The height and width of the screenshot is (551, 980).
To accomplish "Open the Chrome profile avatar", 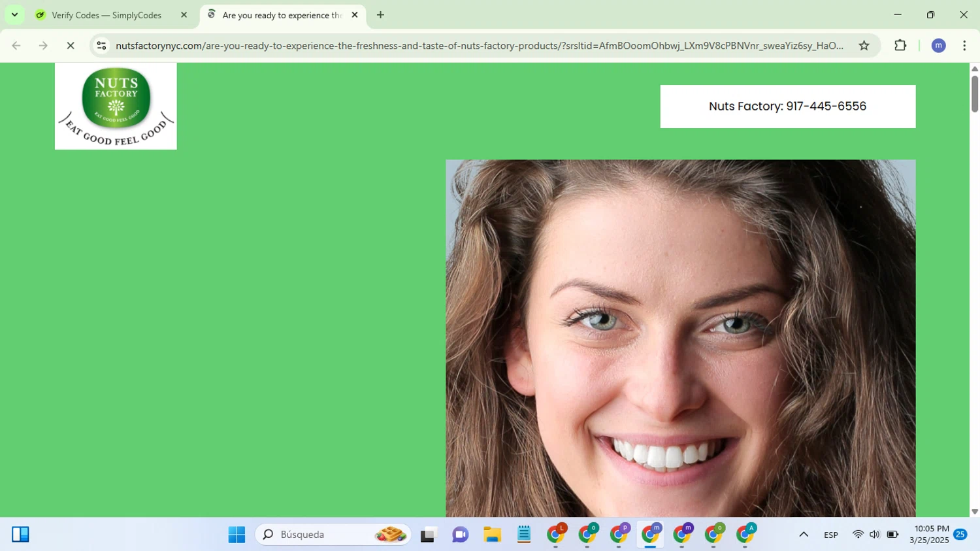I will pyautogui.click(x=938, y=46).
